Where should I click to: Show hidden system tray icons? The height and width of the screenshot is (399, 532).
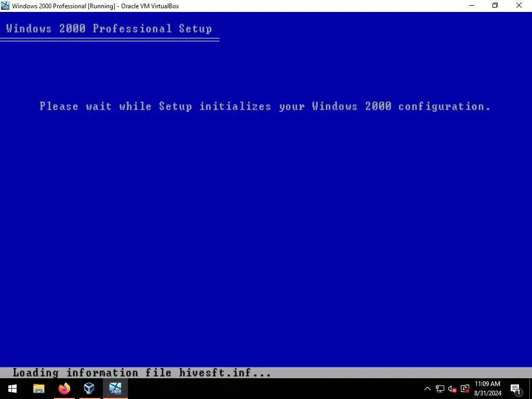pos(428,389)
